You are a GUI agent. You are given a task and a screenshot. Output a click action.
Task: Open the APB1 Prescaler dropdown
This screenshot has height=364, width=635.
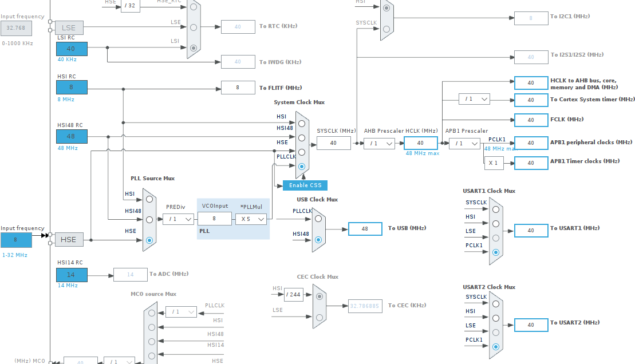pos(465,143)
